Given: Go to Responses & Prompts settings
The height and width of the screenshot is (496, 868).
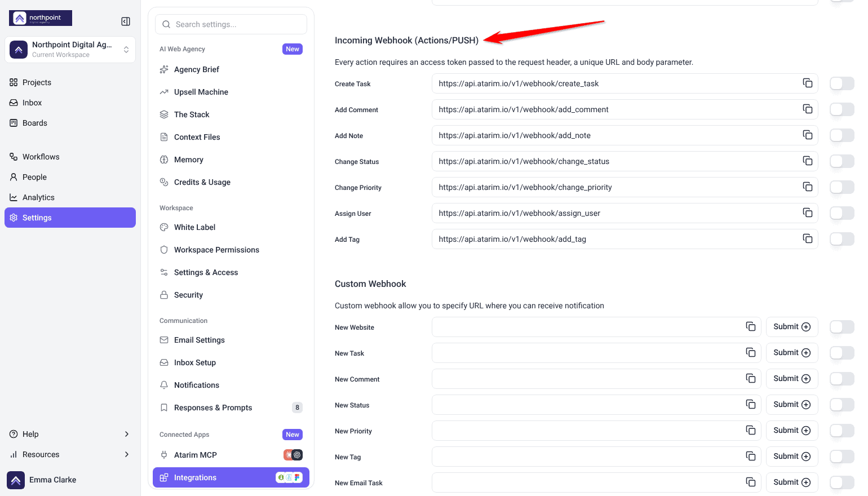Looking at the screenshot, I should 231,408.
